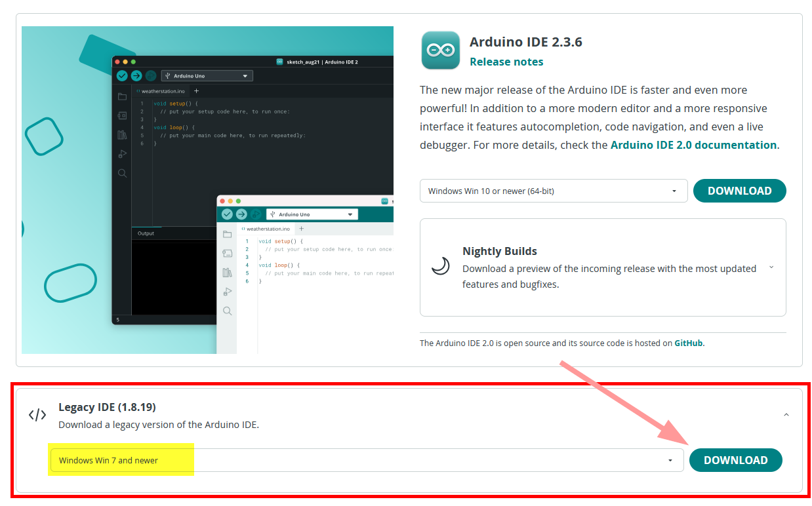Click the Nightly Builds moon icon

click(x=440, y=265)
